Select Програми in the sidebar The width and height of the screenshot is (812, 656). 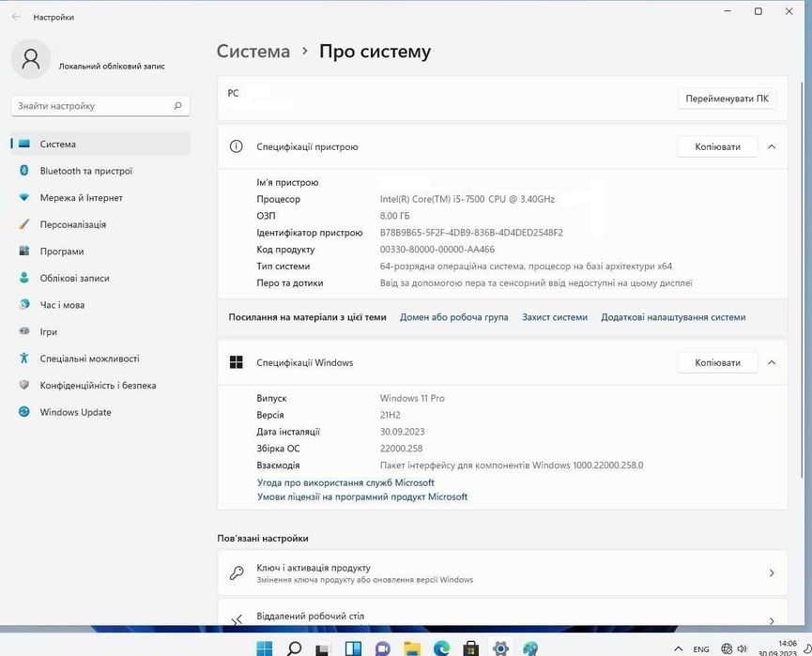[100, 252]
